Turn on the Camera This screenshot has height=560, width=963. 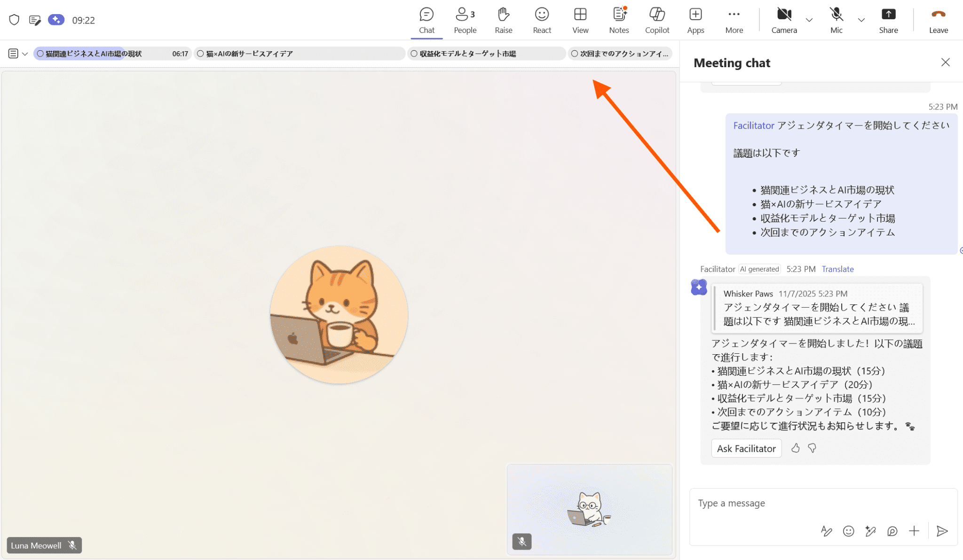784,20
